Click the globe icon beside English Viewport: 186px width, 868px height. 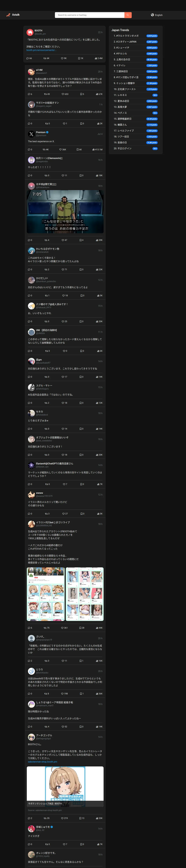152,15
